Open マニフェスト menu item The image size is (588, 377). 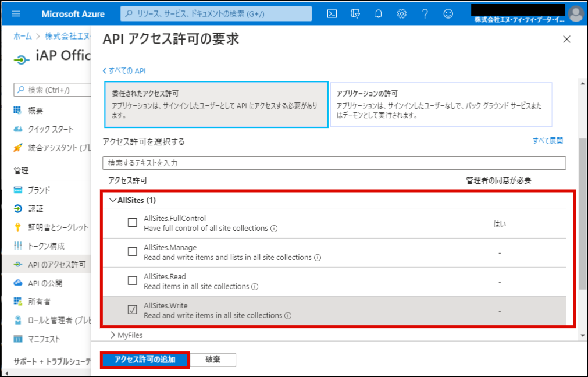point(44,339)
